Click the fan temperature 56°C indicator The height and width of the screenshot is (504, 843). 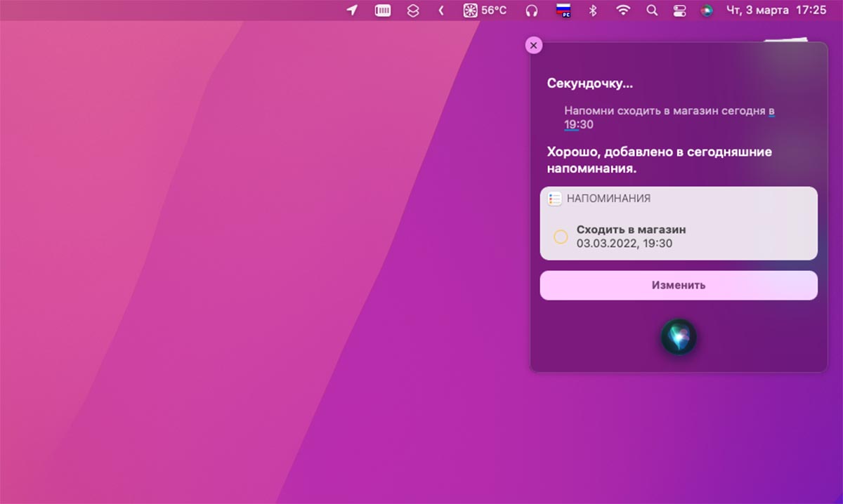[485, 10]
